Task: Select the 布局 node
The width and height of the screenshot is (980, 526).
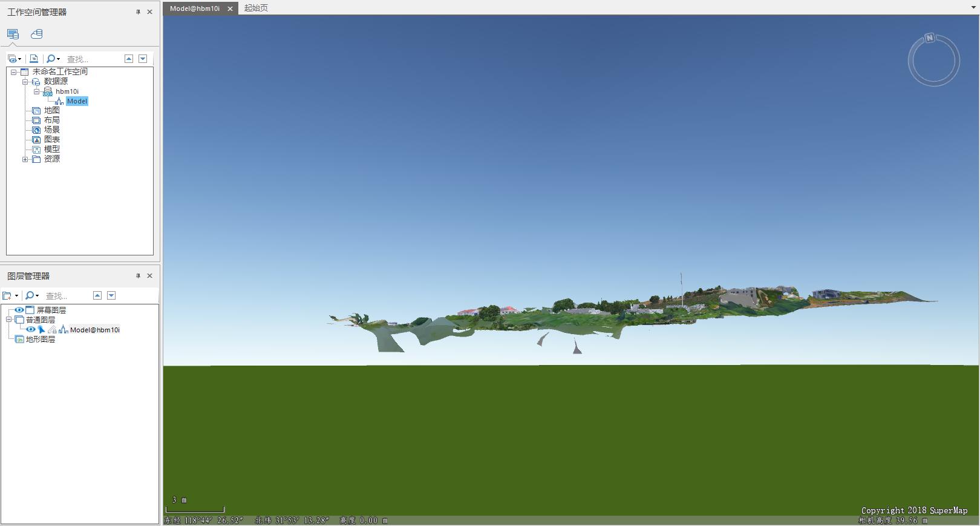Action: pos(51,120)
